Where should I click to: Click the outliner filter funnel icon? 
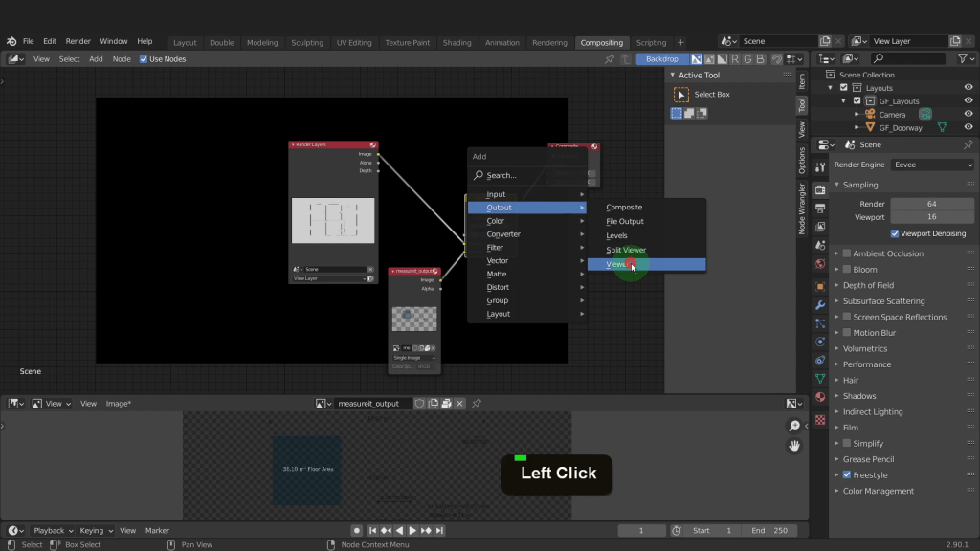[x=964, y=59]
